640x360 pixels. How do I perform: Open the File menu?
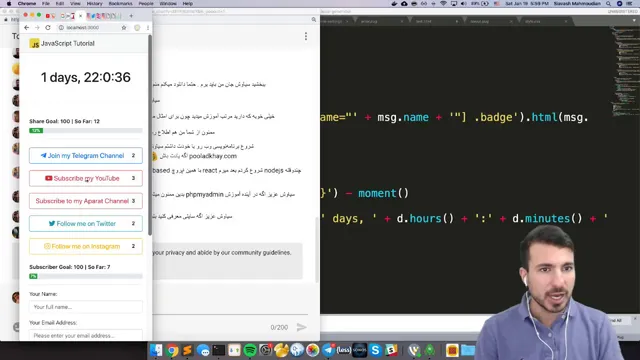pyautogui.click(x=46, y=4)
